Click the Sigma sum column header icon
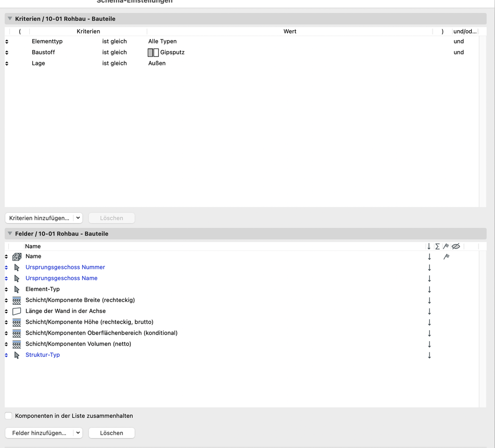 click(x=437, y=247)
